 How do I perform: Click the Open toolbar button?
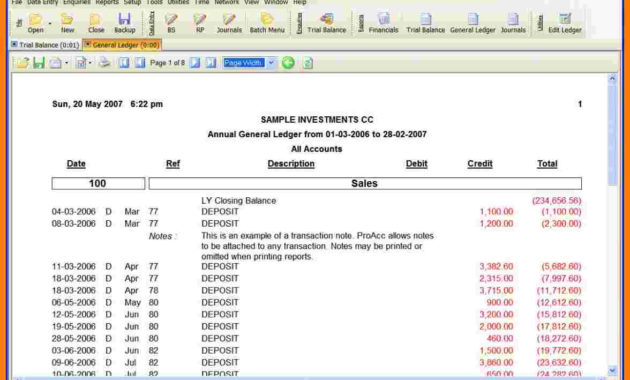point(35,23)
